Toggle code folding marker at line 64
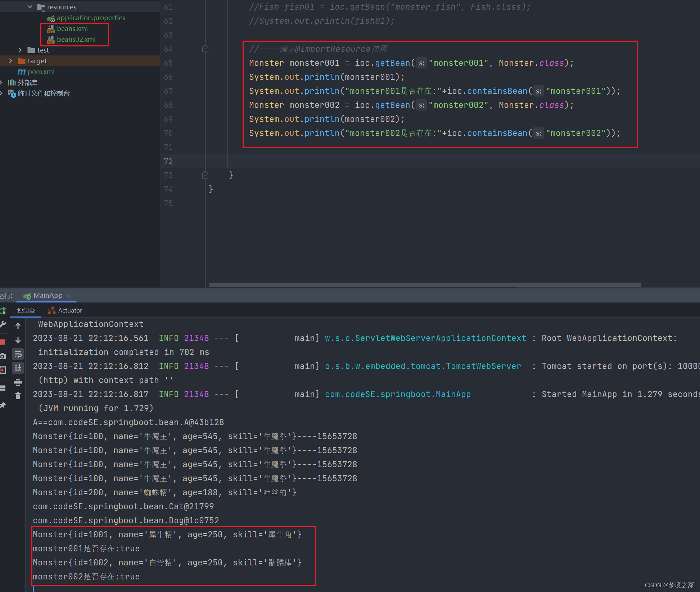The width and height of the screenshot is (700, 592). coord(205,49)
